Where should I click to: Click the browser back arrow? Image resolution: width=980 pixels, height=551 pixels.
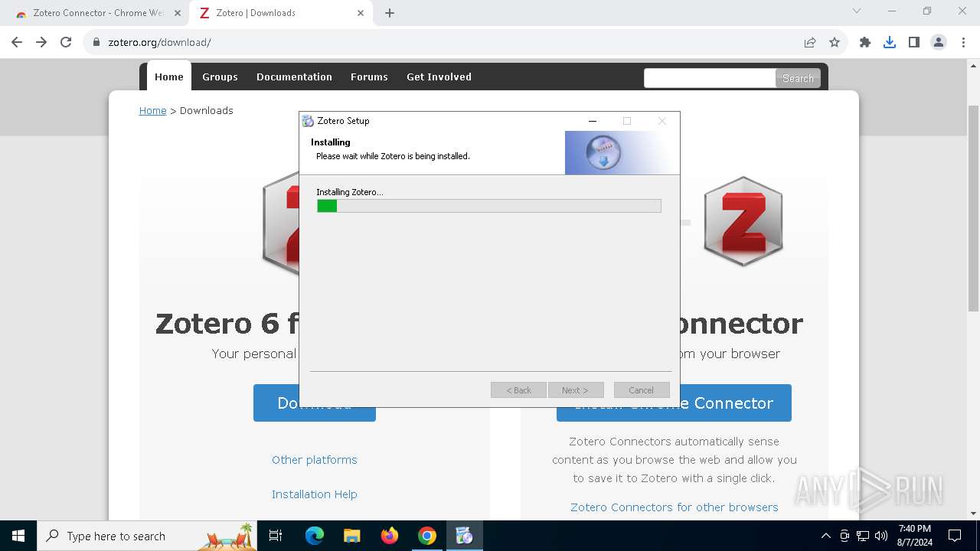[x=17, y=42]
